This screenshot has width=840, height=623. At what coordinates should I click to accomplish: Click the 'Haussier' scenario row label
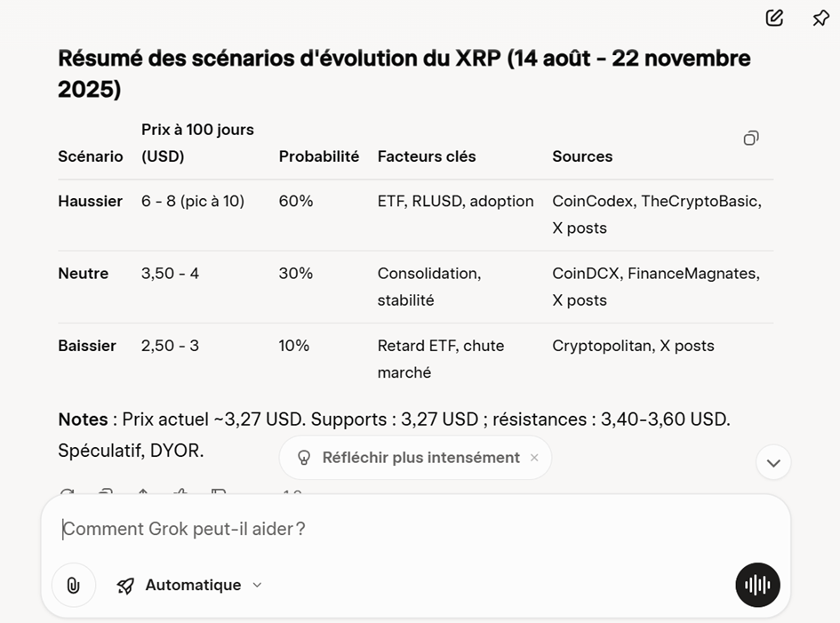91,202
